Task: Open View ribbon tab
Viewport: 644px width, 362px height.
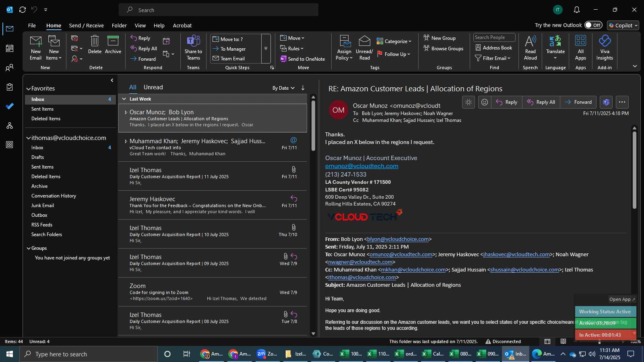Action: (140, 25)
